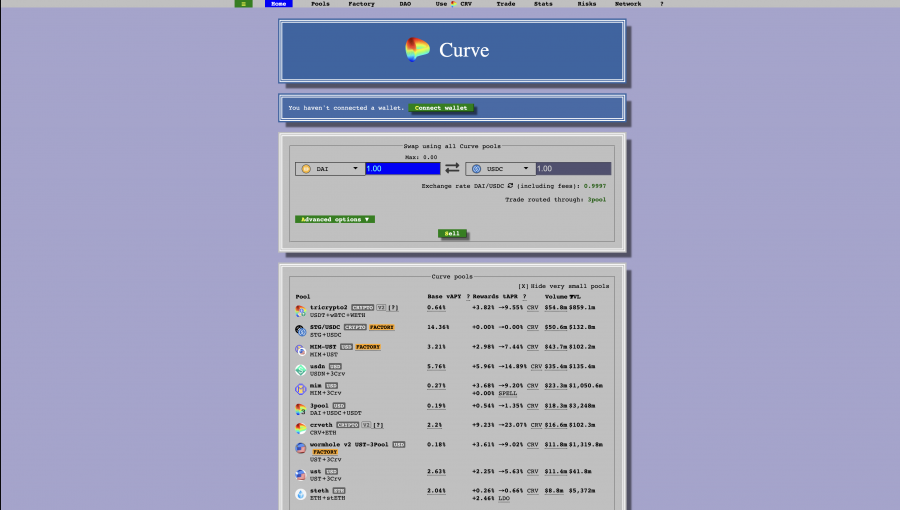The image size is (900, 510).
Task: Click the steth pool icon
Action: tap(300, 494)
